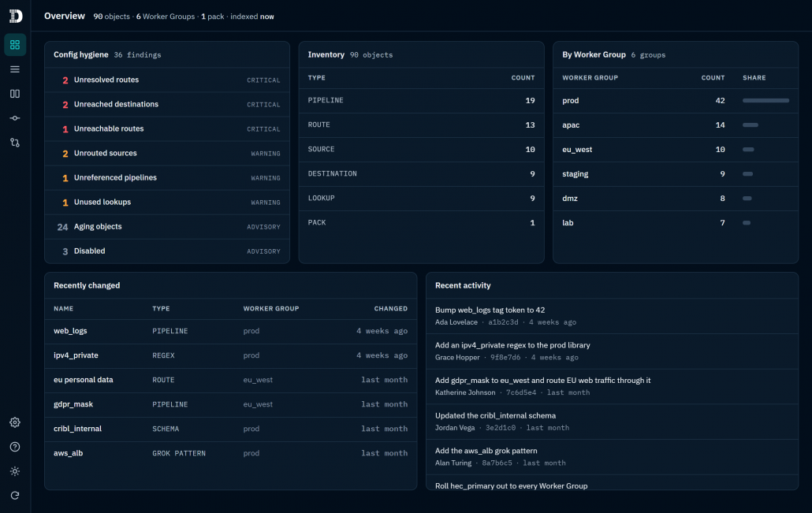
Task: Open 'Add gdpr_mask to eu_west' activity
Action: click(612, 386)
